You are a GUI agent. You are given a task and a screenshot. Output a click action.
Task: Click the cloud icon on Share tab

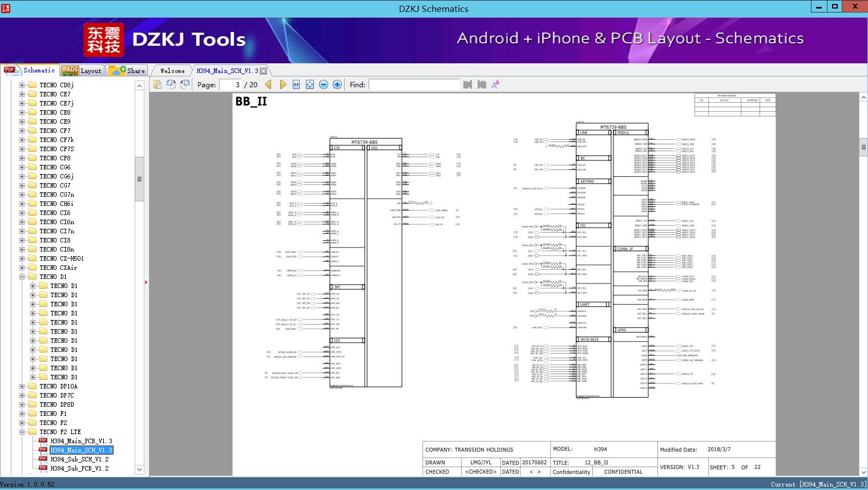(x=117, y=71)
